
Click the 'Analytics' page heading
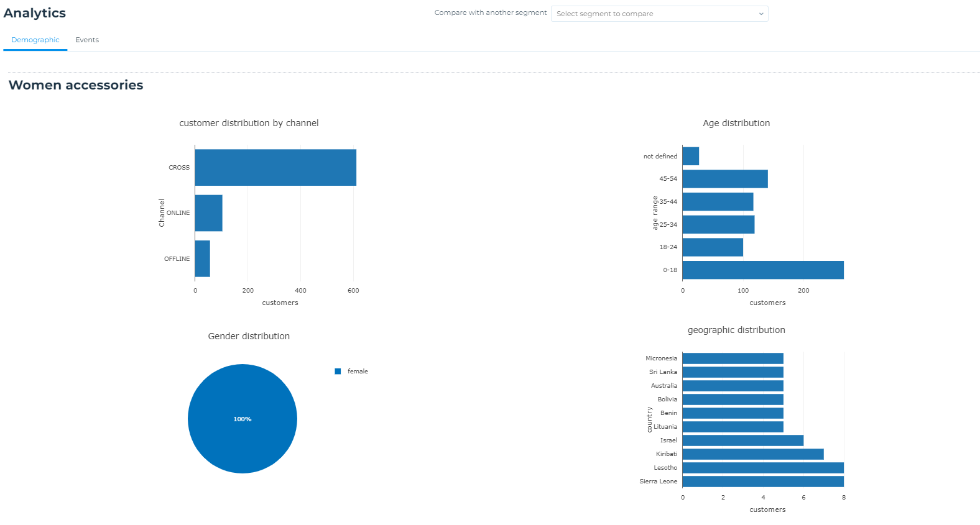click(x=35, y=13)
